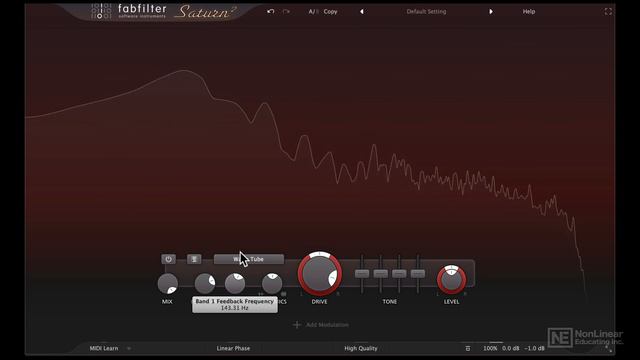
Task: Click the first TONE slider
Action: 362,273
